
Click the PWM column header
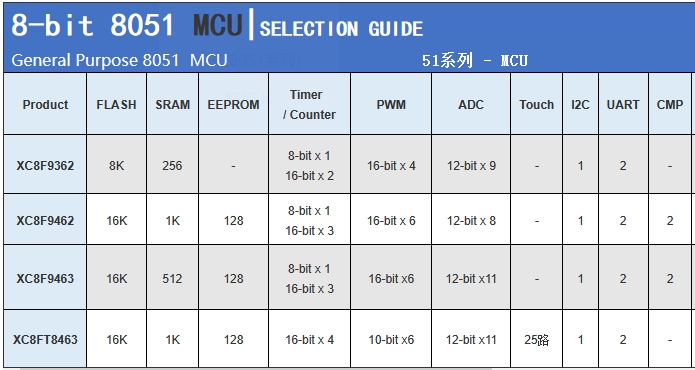pos(391,105)
